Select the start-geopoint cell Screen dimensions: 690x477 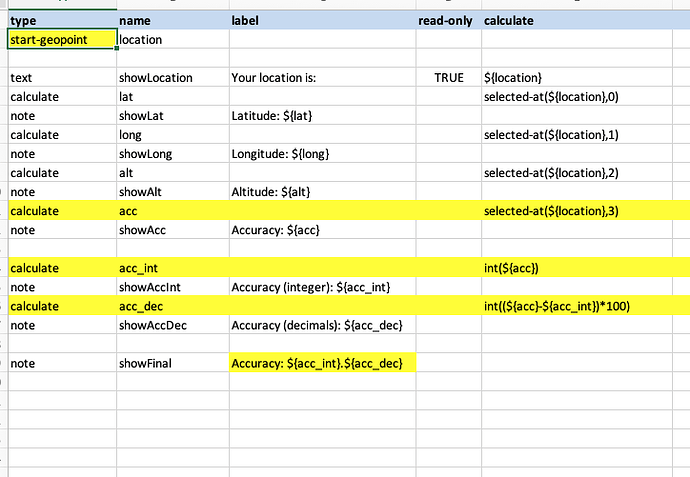coord(61,40)
